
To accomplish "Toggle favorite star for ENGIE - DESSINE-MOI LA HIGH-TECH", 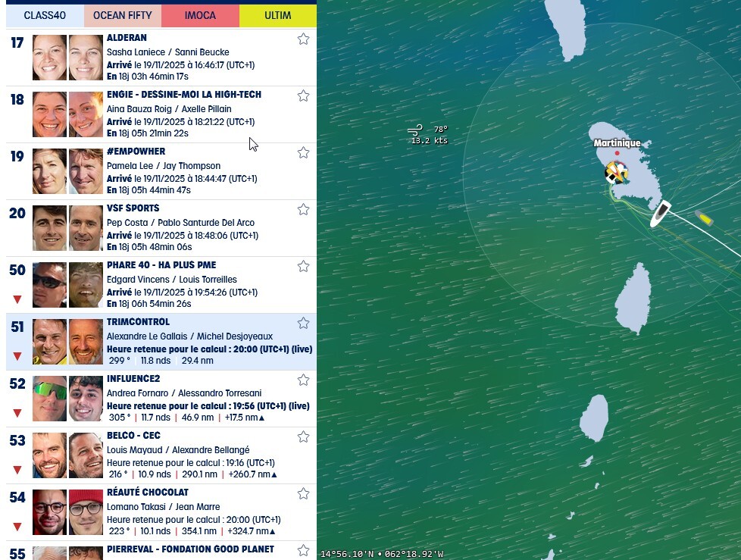I will point(303,95).
